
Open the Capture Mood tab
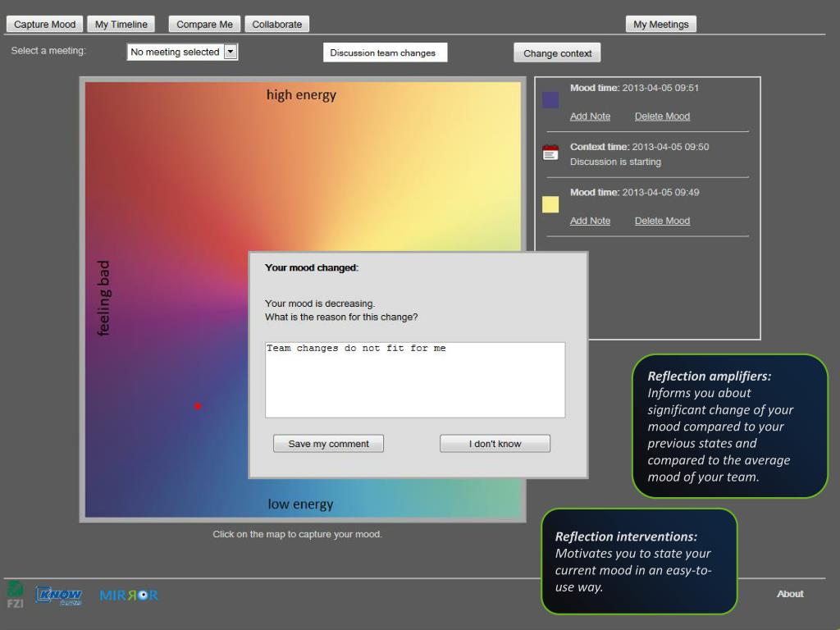coord(44,25)
